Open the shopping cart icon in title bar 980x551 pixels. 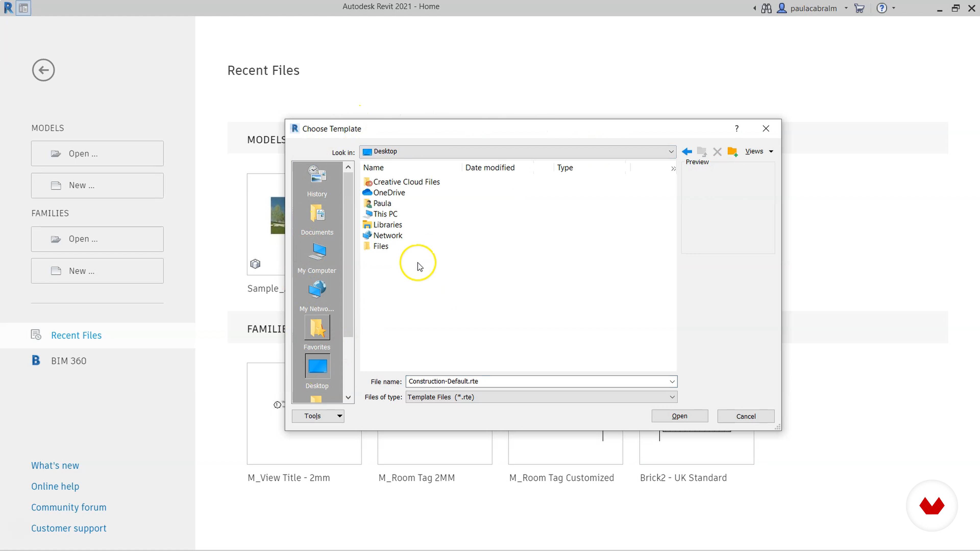[x=859, y=8]
